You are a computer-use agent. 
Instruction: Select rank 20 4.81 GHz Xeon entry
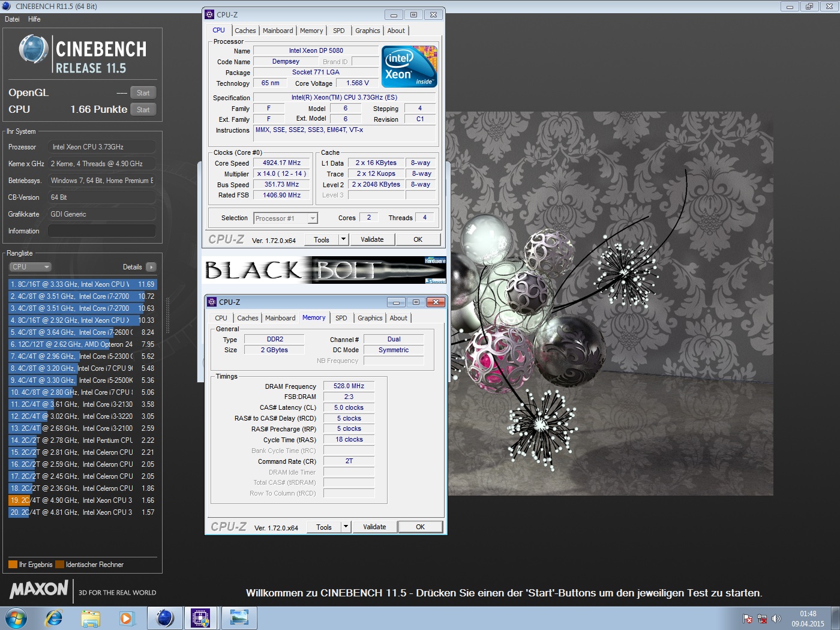[82, 512]
